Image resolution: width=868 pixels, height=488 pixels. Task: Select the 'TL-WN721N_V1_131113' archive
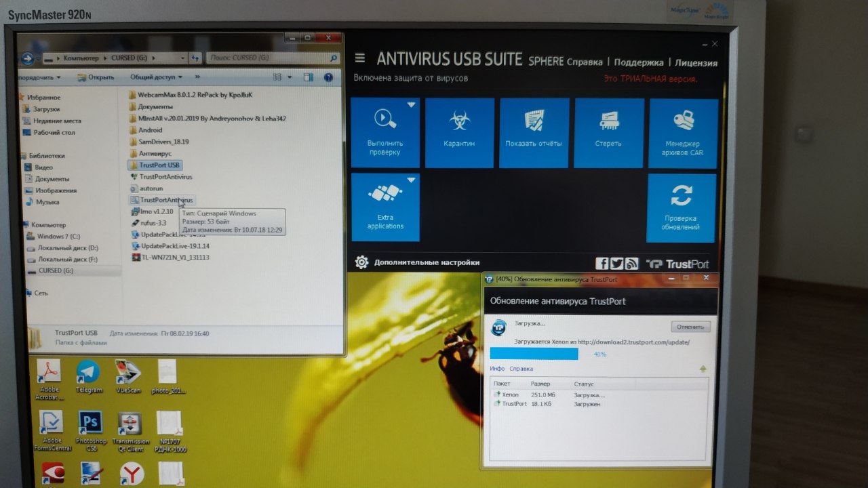coord(170,258)
